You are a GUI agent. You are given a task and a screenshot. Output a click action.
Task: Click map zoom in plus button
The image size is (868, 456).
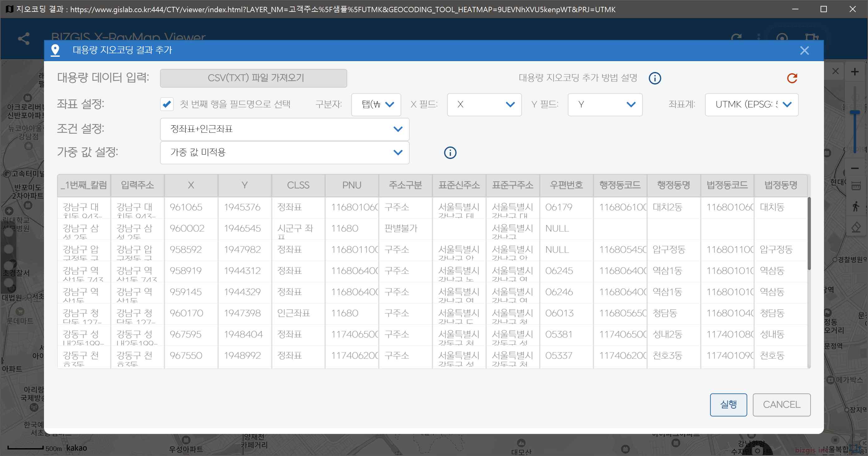[855, 72]
